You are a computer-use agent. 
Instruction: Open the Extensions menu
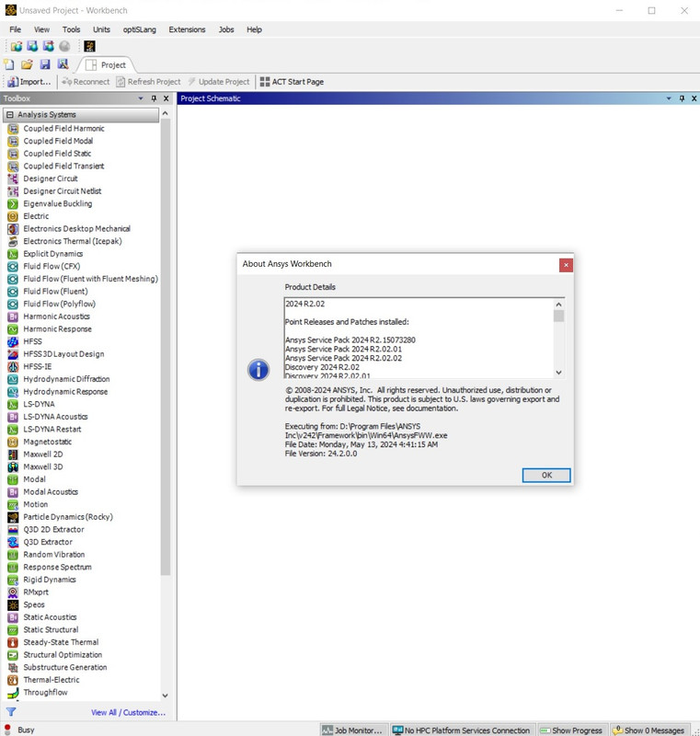[187, 29]
